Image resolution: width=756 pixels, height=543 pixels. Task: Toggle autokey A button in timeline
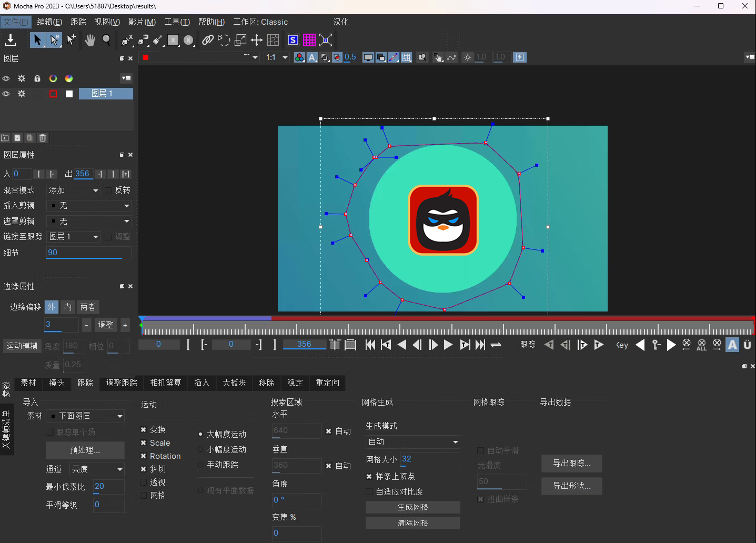732,345
